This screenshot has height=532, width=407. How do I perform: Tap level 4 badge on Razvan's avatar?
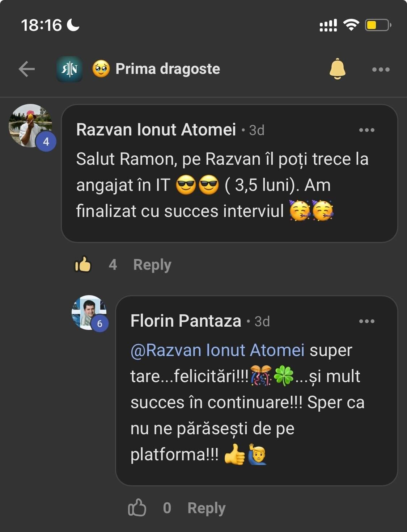click(46, 142)
